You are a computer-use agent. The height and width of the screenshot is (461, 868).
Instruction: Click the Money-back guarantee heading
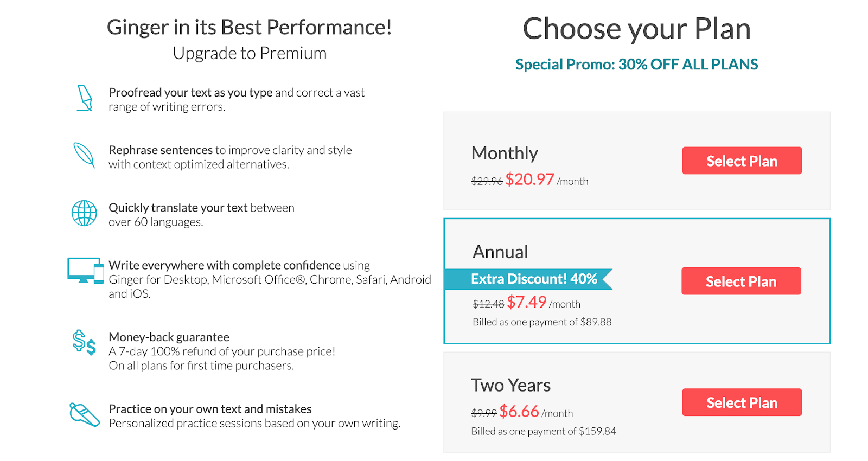click(x=169, y=337)
